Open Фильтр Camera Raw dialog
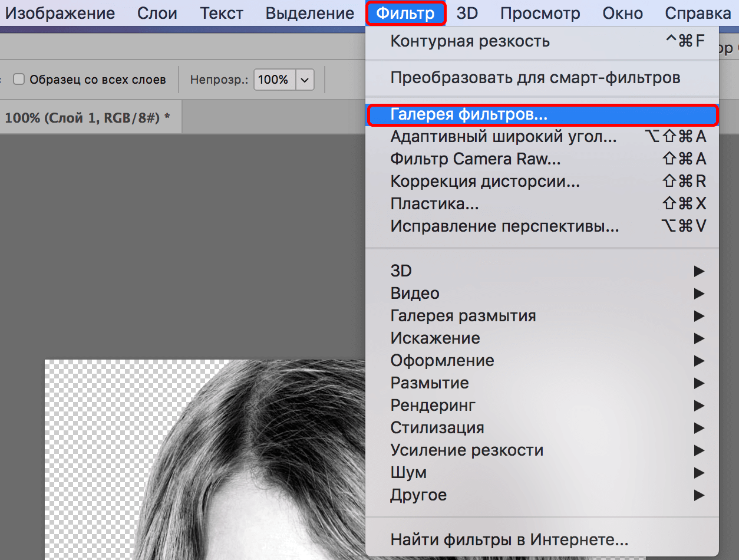 coord(475,159)
